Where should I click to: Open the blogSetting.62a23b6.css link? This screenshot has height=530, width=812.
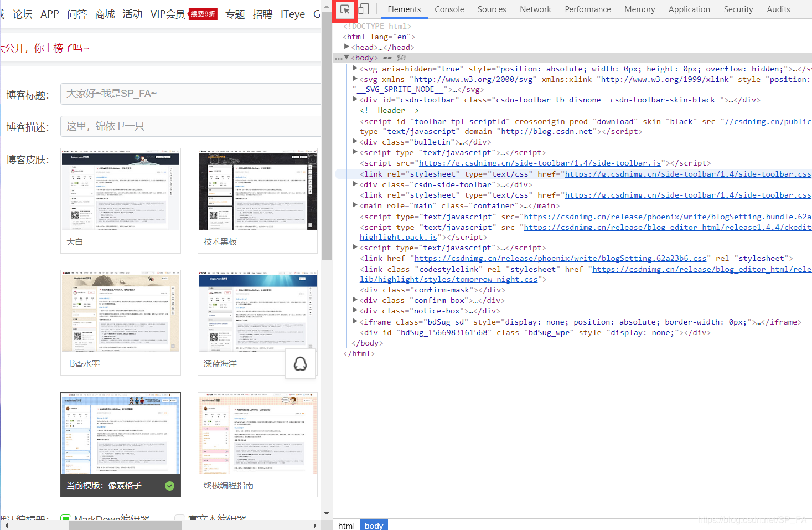pos(560,259)
